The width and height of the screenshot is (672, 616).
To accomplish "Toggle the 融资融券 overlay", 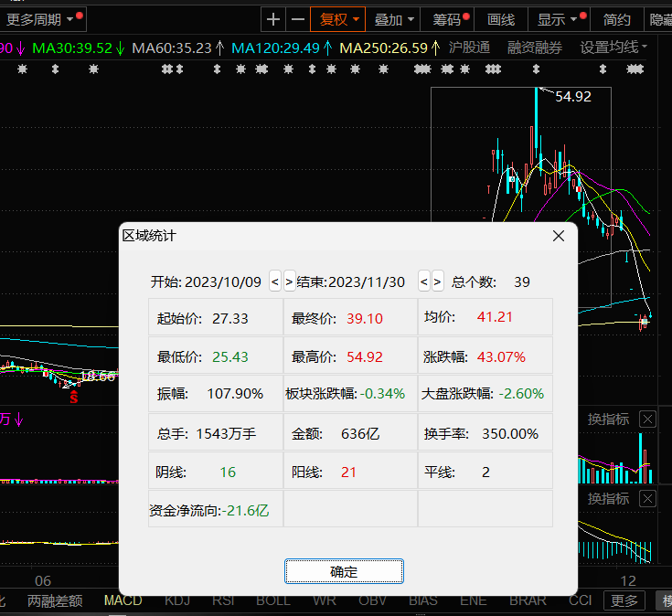I will point(535,47).
